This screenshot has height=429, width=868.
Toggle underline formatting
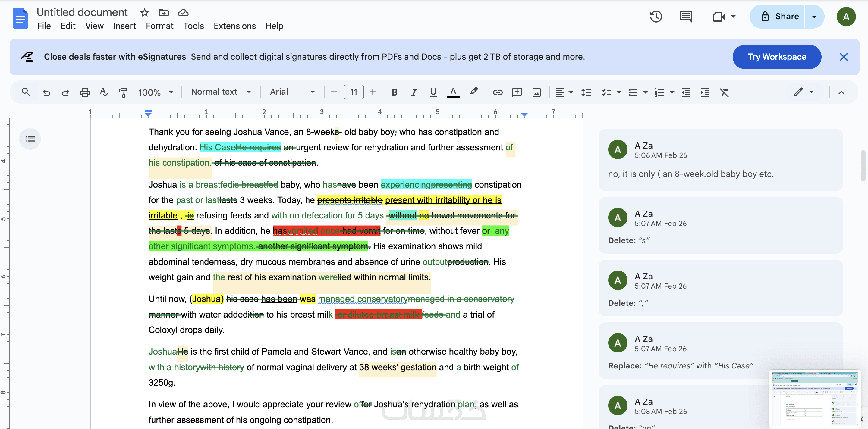pyautogui.click(x=433, y=92)
